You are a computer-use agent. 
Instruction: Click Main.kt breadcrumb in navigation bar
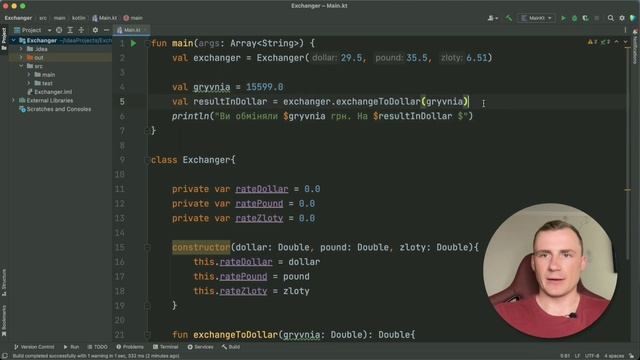click(x=104, y=18)
